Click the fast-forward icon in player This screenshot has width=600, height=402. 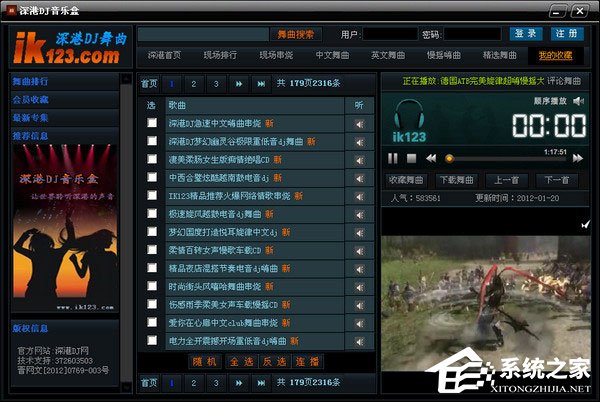[578, 158]
